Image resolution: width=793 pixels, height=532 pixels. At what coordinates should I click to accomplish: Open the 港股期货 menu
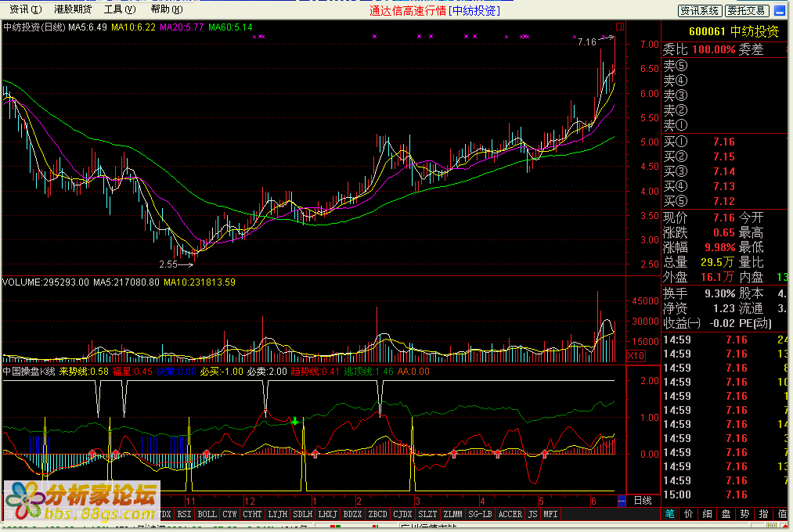(x=73, y=9)
